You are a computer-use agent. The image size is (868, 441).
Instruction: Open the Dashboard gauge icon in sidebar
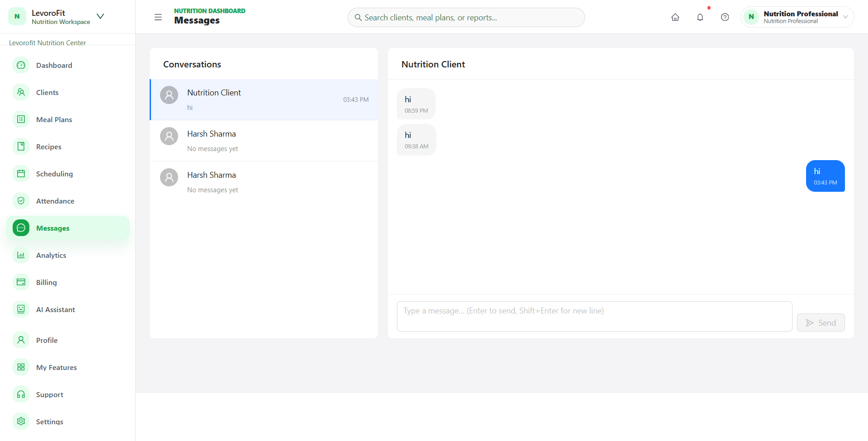pyautogui.click(x=21, y=65)
